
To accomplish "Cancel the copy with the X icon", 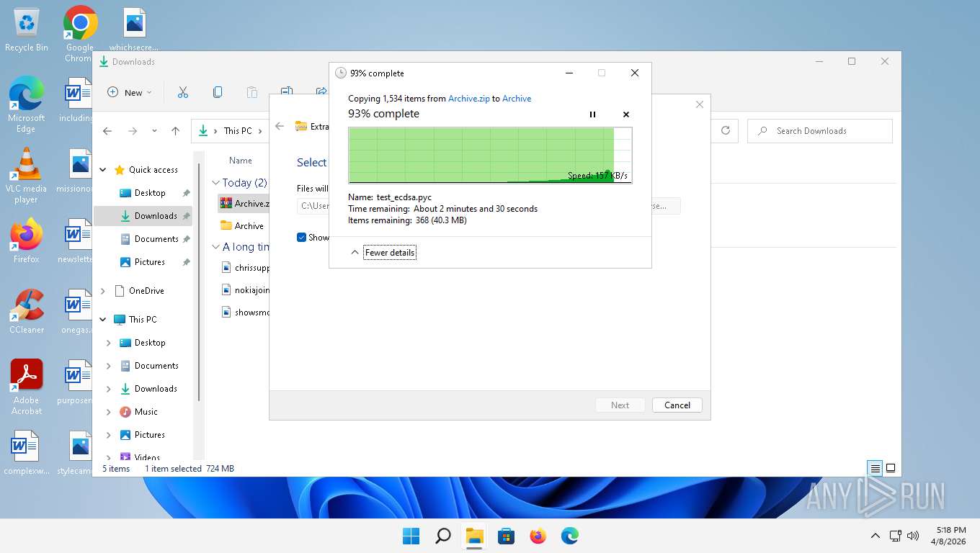I will click(625, 114).
